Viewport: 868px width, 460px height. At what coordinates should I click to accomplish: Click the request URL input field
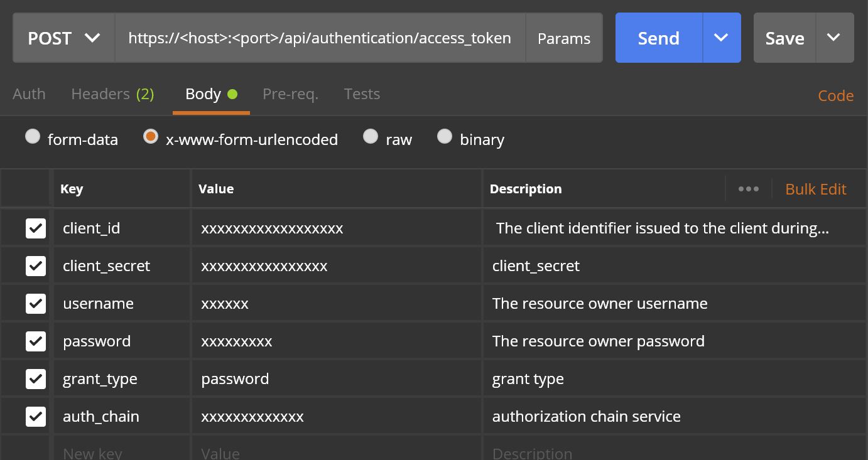[x=319, y=38]
